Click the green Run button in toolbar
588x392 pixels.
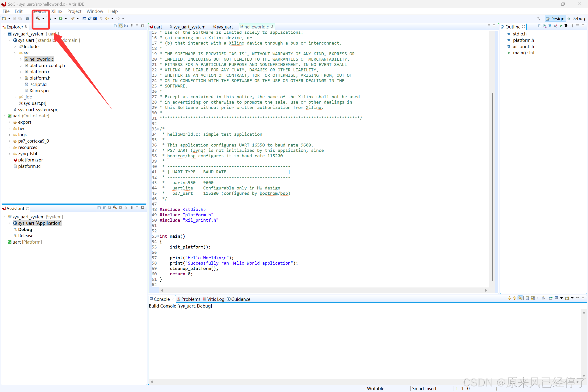pos(60,18)
